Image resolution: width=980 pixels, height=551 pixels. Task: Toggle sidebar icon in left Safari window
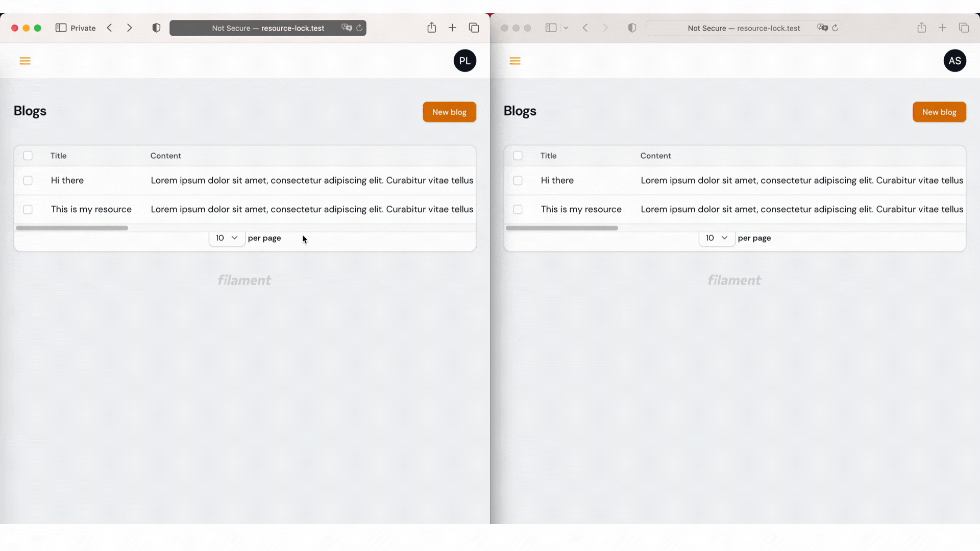[61, 28]
